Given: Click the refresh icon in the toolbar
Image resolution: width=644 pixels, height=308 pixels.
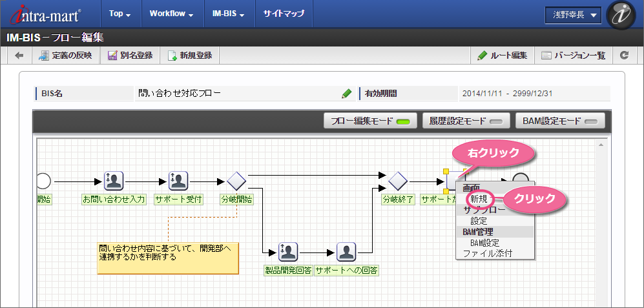Looking at the screenshot, I should click(624, 56).
